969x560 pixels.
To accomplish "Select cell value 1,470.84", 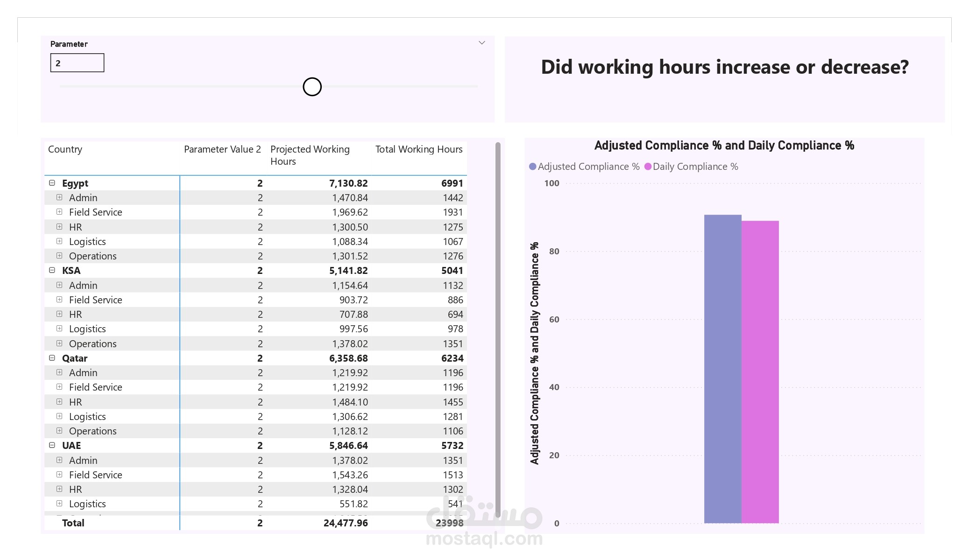I will tap(350, 198).
